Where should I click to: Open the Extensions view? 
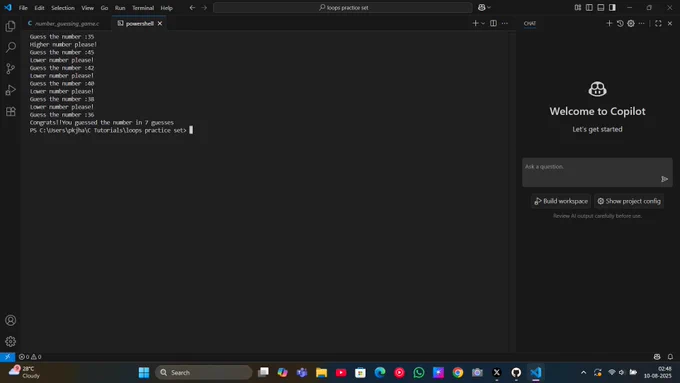click(10, 111)
